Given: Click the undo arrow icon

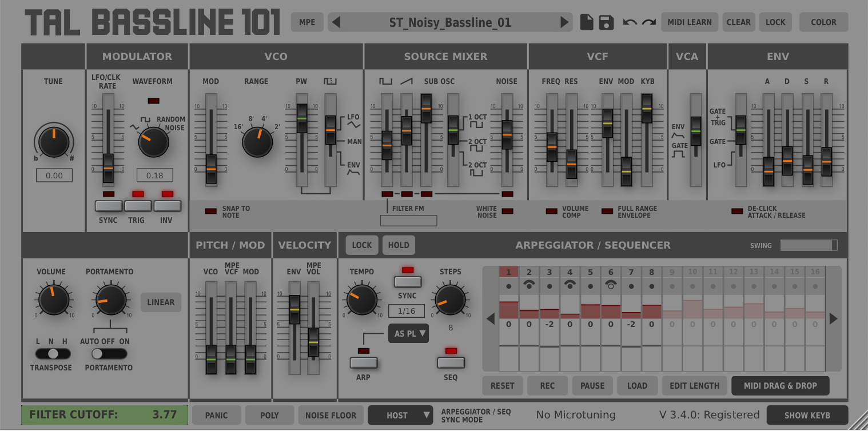Looking at the screenshot, I should click(630, 22).
